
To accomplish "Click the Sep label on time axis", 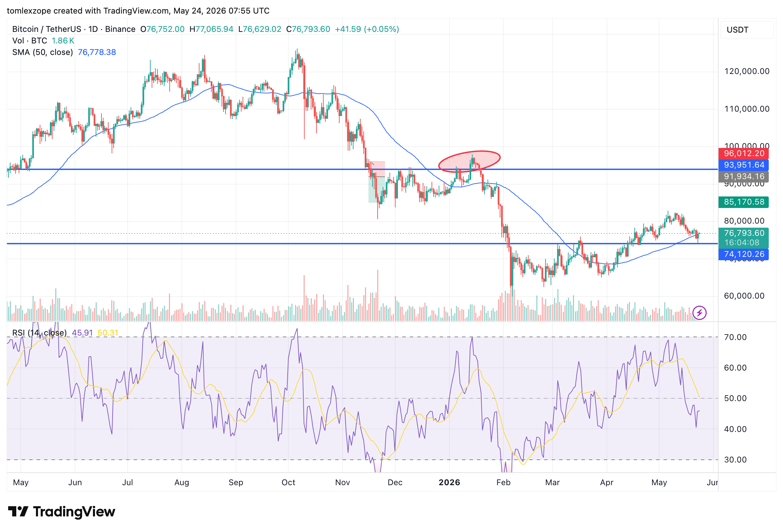I will [236, 482].
